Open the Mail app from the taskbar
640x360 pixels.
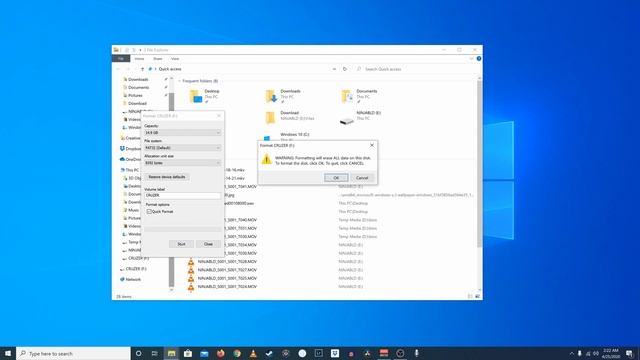pyautogui.click(x=204, y=353)
